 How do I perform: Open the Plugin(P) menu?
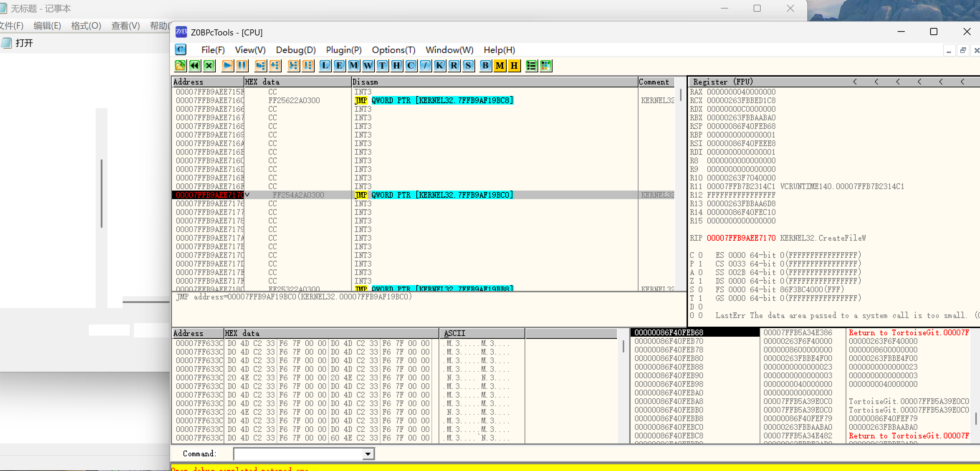pyautogui.click(x=344, y=50)
